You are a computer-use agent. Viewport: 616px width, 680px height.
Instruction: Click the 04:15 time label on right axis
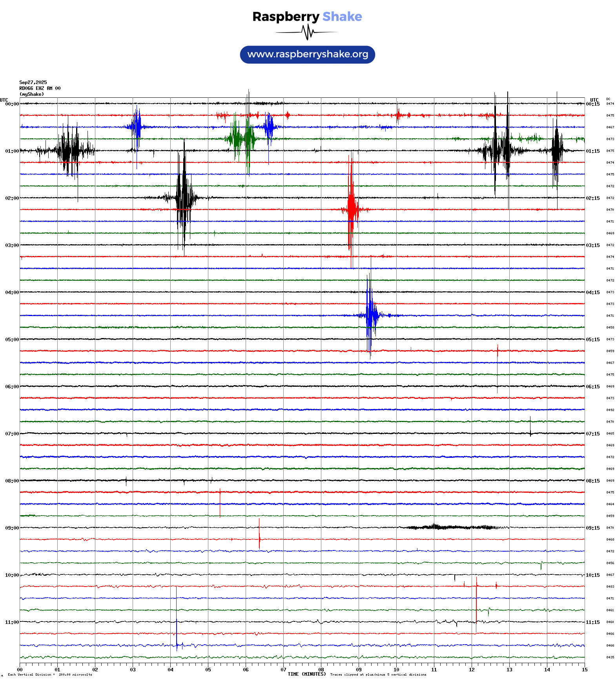point(592,292)
